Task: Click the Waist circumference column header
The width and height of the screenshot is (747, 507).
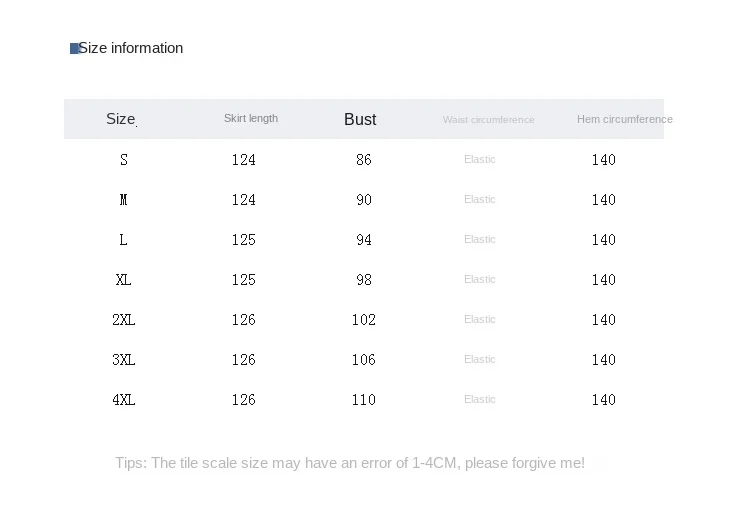Action: tap(488, 120)
